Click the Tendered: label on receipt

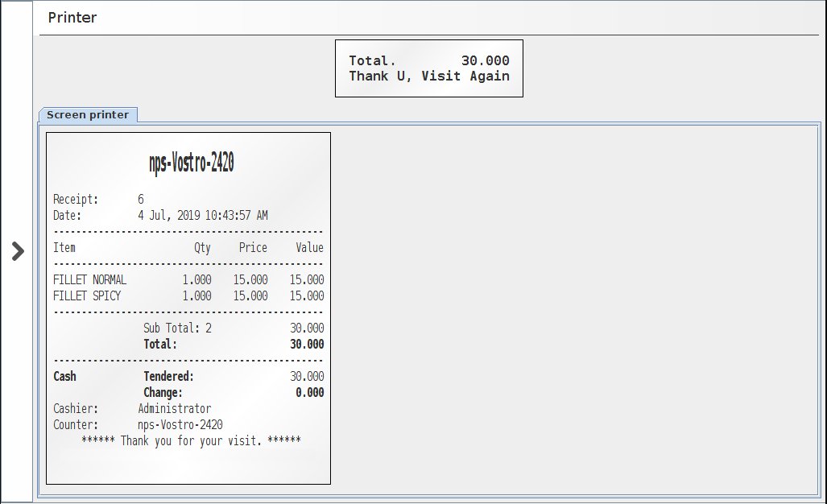click(x=168, y=377)
